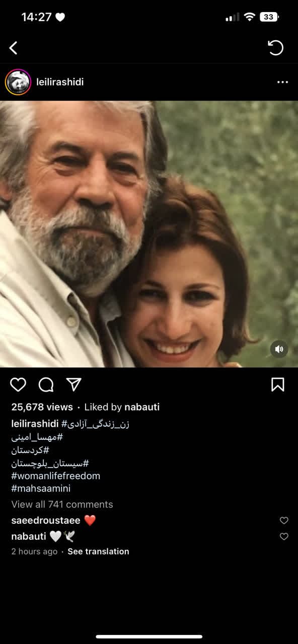The image size is (298, 644).
Task: Share the post using the paper plane icon
Action: [x=74, y=385]
